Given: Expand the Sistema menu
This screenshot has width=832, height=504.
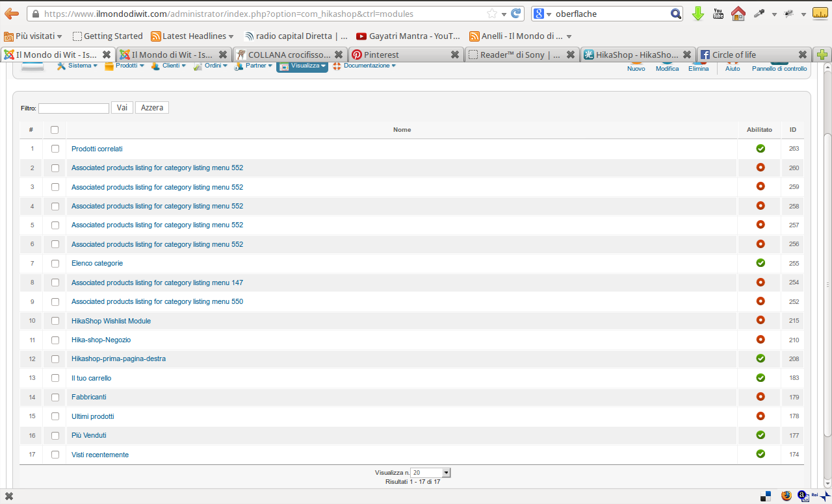Looking at the screenshot, I should [78, 66].
